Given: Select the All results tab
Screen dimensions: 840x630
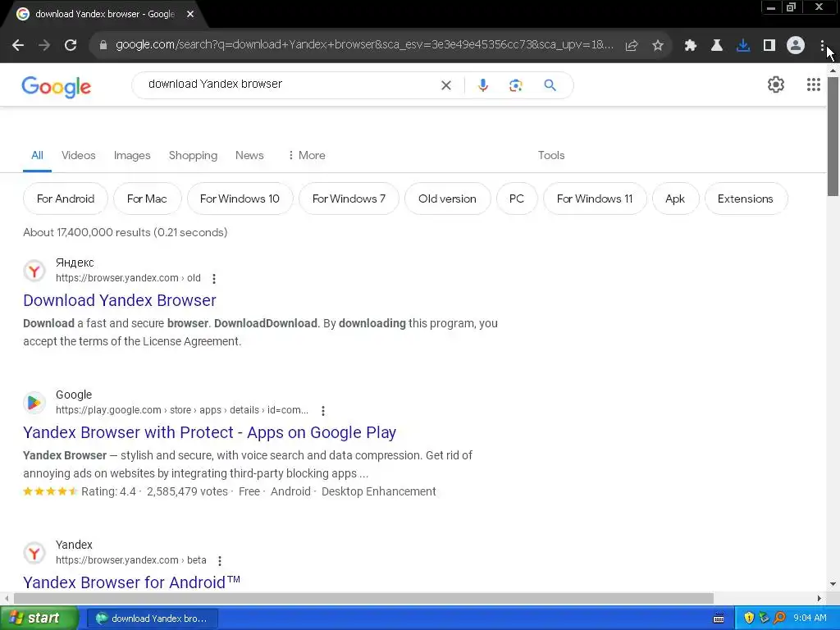Looking at the screenshot, I should point(37,155).
